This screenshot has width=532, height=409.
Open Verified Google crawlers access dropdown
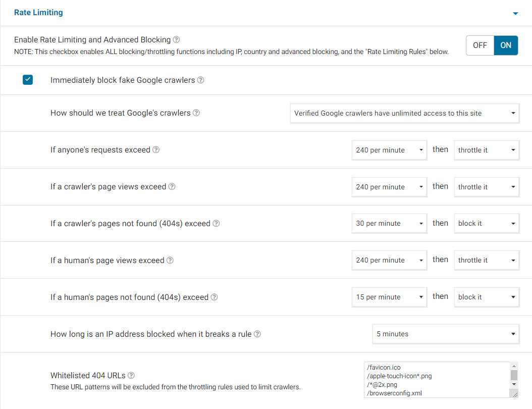point(404,114)
